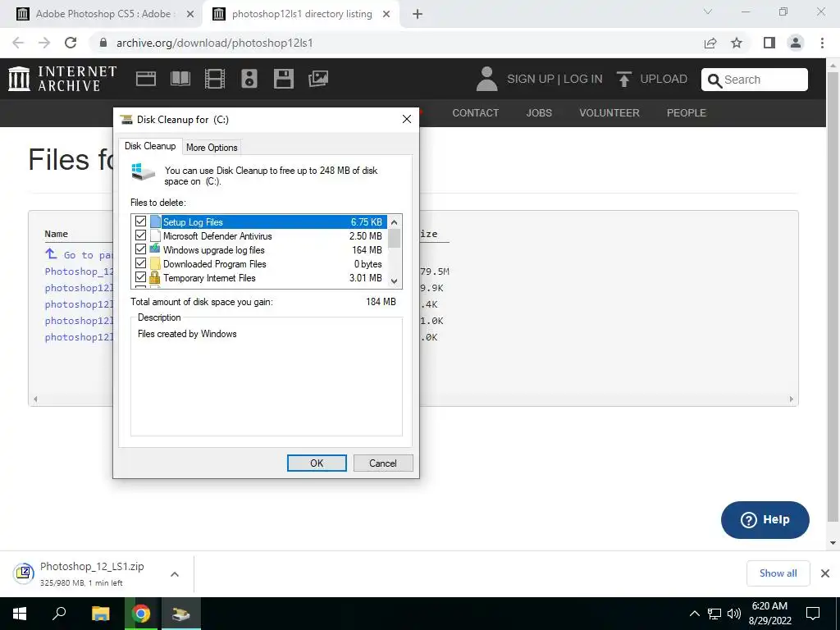Click the taskbar clock showing 6:20 AM

[x=769, y=614]
